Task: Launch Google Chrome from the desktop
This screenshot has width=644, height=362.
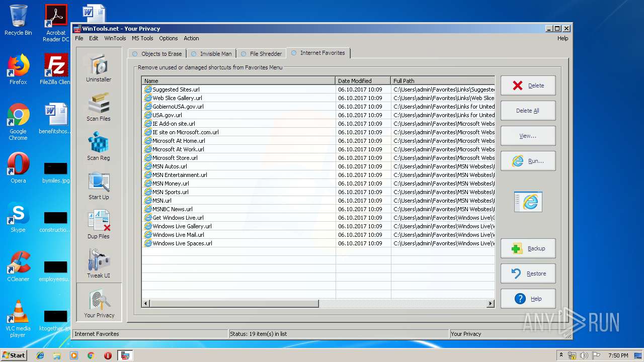Action: coord(18,122)
